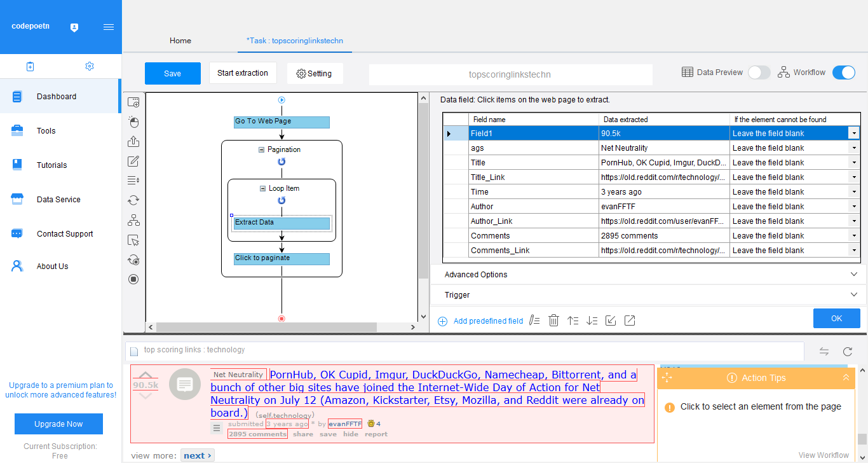
Task: Collapse the Loop Item box
Action: point(262,189)
